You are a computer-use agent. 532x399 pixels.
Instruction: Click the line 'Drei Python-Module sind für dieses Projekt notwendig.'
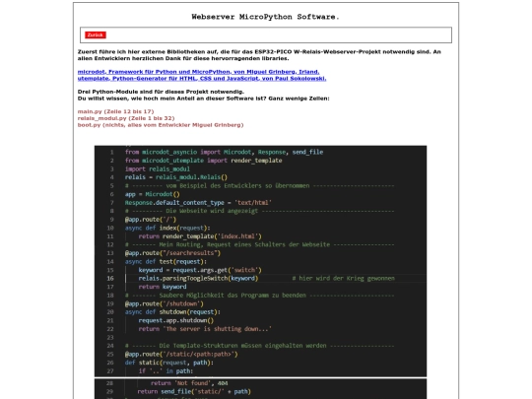tap(161, 92)
